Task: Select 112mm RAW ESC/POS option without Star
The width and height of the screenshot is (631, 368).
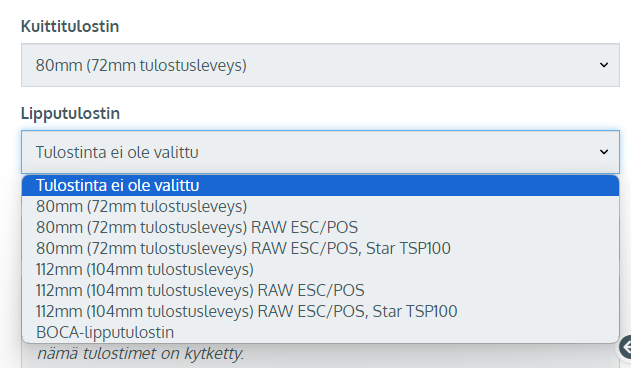Action: coord(320,290)
